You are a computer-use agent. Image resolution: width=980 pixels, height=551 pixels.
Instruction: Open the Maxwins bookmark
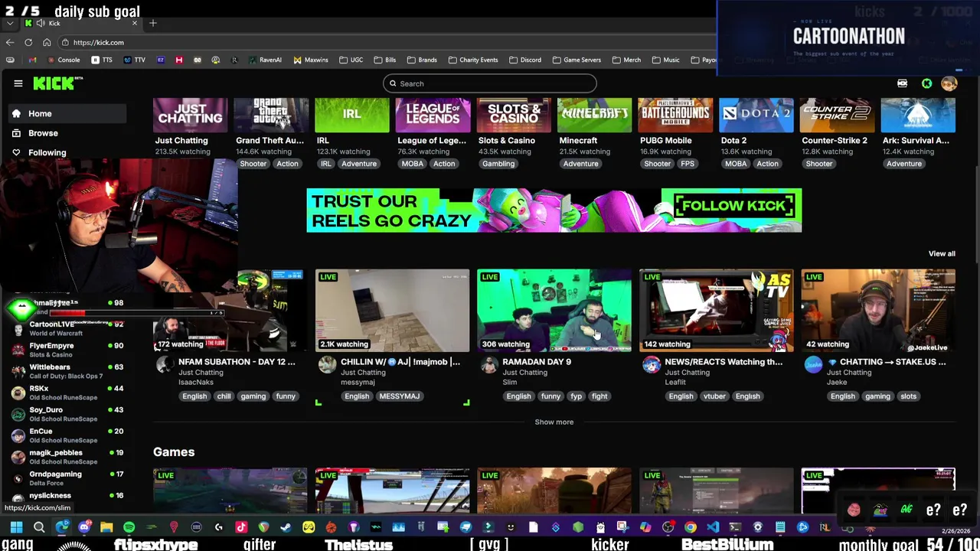310,60
